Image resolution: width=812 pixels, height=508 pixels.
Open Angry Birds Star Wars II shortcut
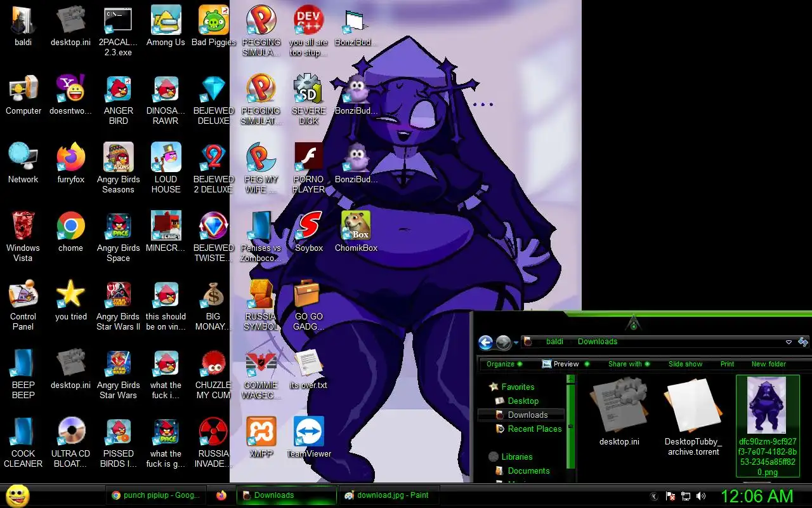[x=118, y=305]
